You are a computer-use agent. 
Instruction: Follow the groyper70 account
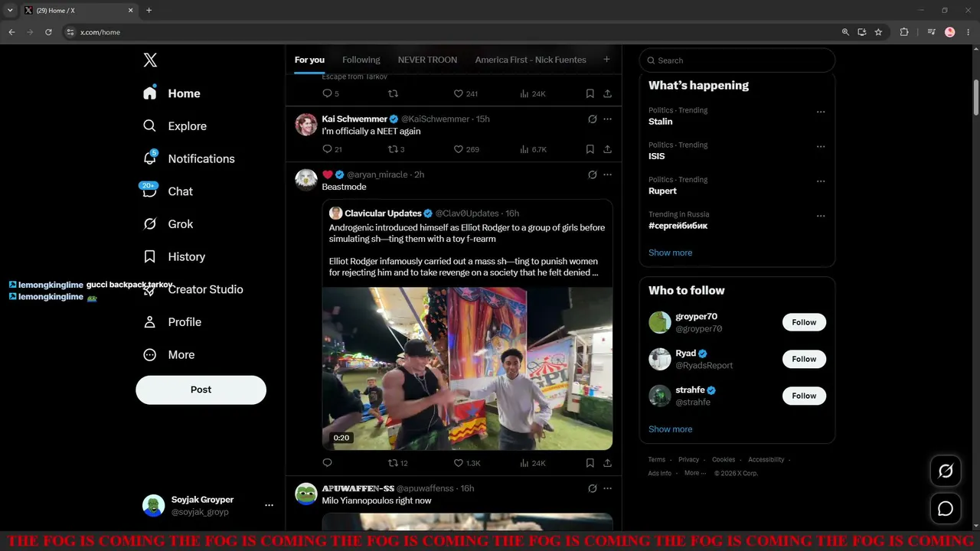coord(804,322)
